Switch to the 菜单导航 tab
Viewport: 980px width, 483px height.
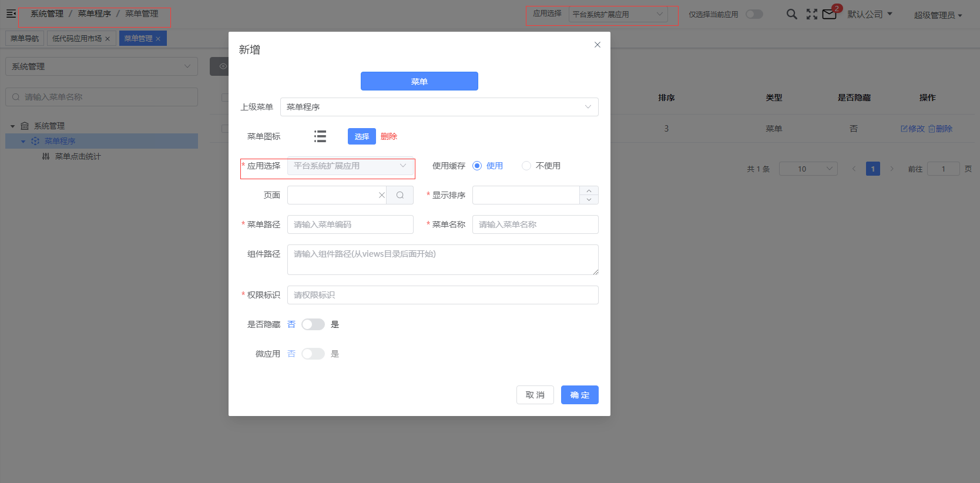click(25, 38)
